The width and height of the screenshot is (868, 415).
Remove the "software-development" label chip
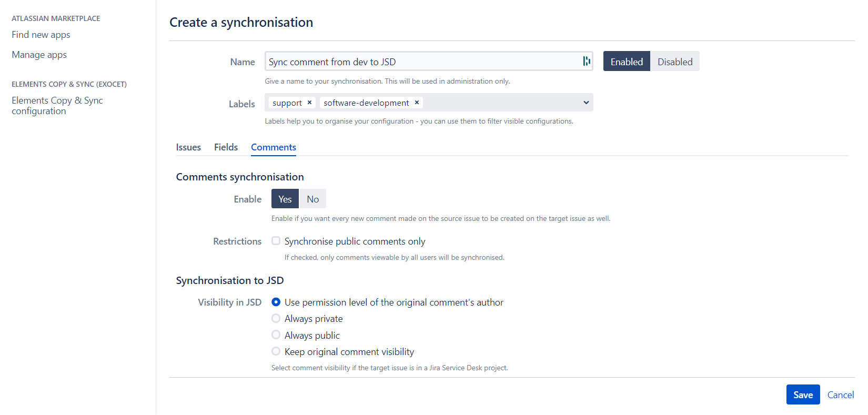pyautogui.click(x=416, y=102)
